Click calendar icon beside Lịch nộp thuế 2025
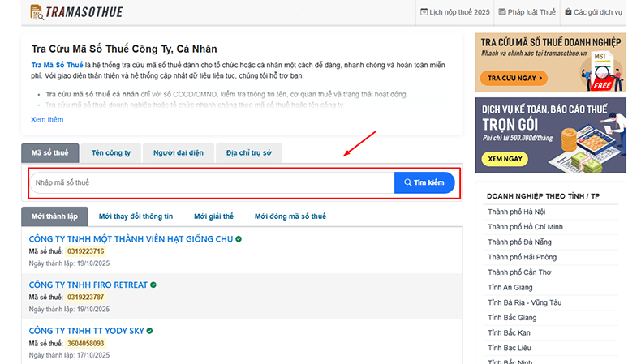The image size is (641, 364). (424, 12)
